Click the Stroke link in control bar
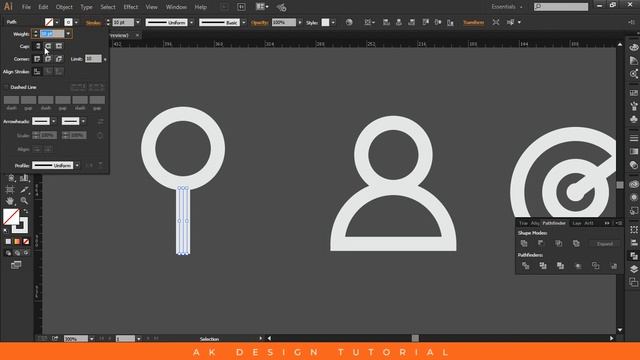640x360 pixels. click(93, 23)
